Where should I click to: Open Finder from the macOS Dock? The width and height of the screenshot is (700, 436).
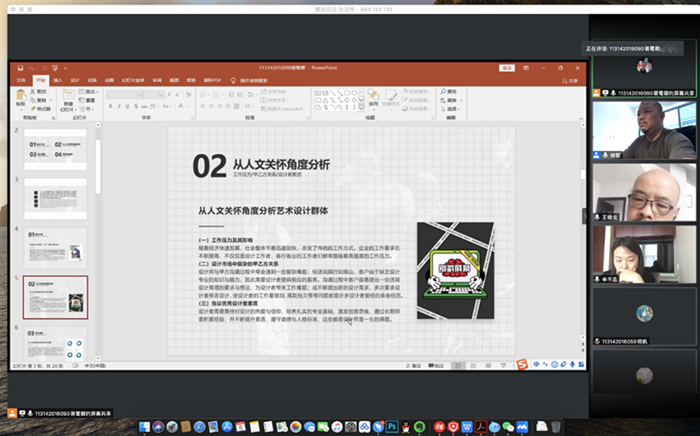(146, 425)
